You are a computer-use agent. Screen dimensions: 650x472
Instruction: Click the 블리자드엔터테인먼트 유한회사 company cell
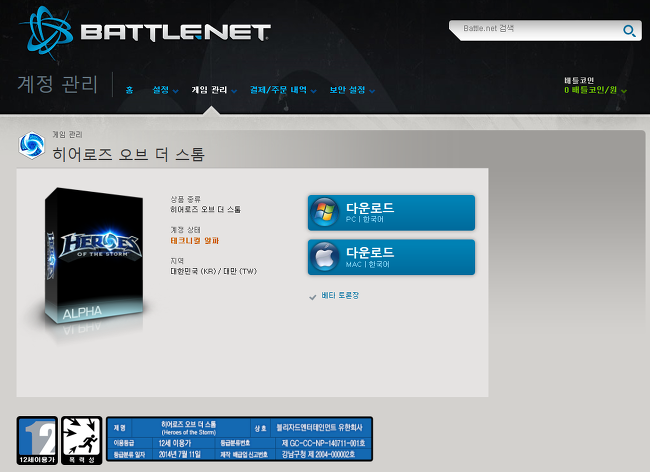tap(319, 427)
